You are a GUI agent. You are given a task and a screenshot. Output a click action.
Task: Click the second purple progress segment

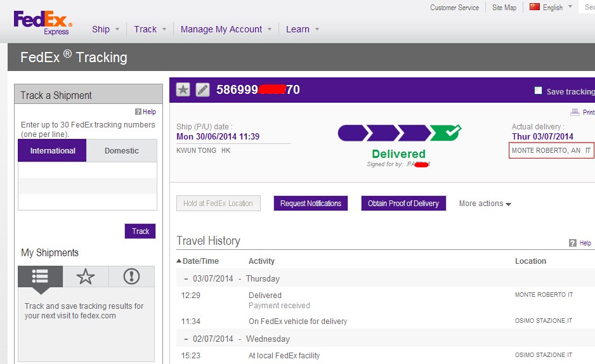pyautogui.click(x=383, y=133)
